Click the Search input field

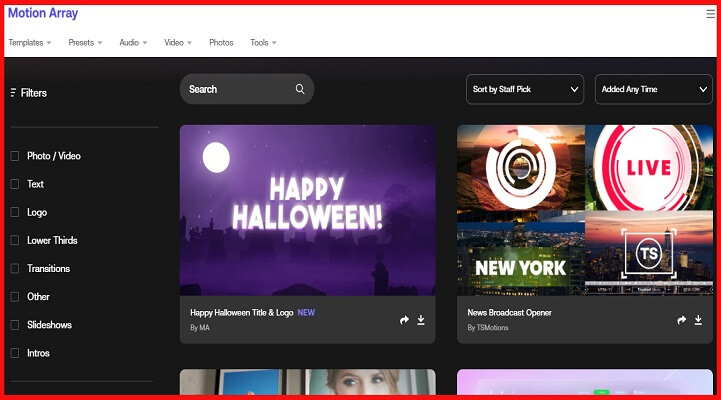click(246, 89)
